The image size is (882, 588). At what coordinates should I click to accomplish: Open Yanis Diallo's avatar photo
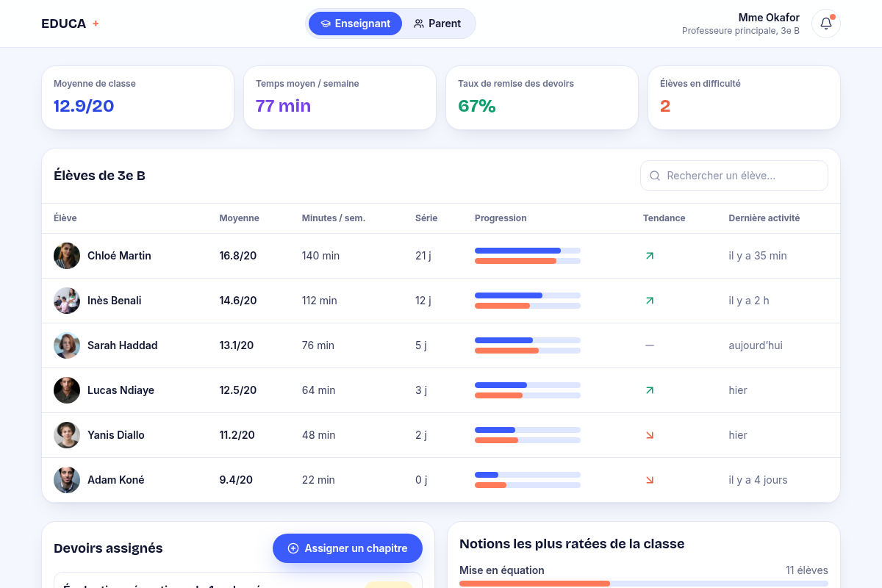[67, 435]
